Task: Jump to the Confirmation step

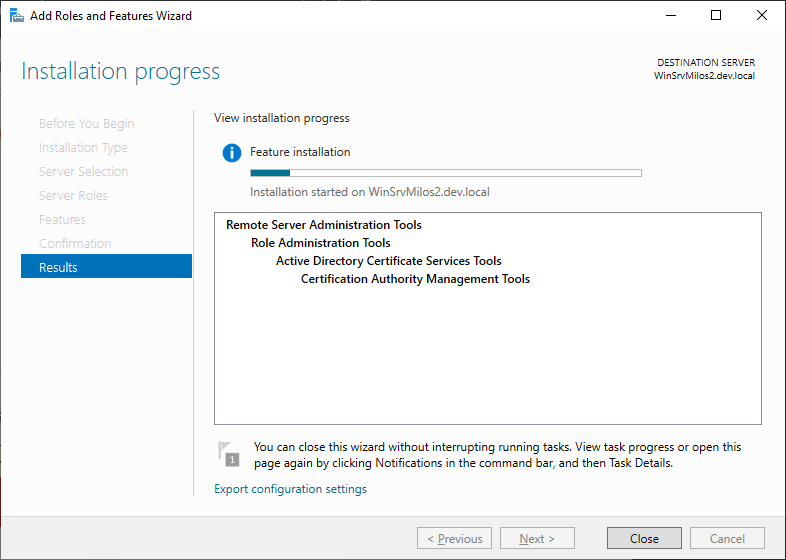Action: click(75, 243)
